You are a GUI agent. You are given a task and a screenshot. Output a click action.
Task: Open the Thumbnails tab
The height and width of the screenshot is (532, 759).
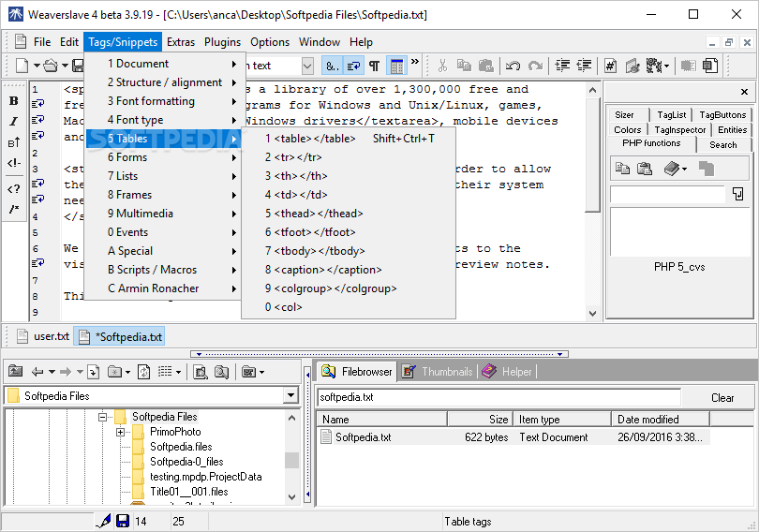click(438, 372)
